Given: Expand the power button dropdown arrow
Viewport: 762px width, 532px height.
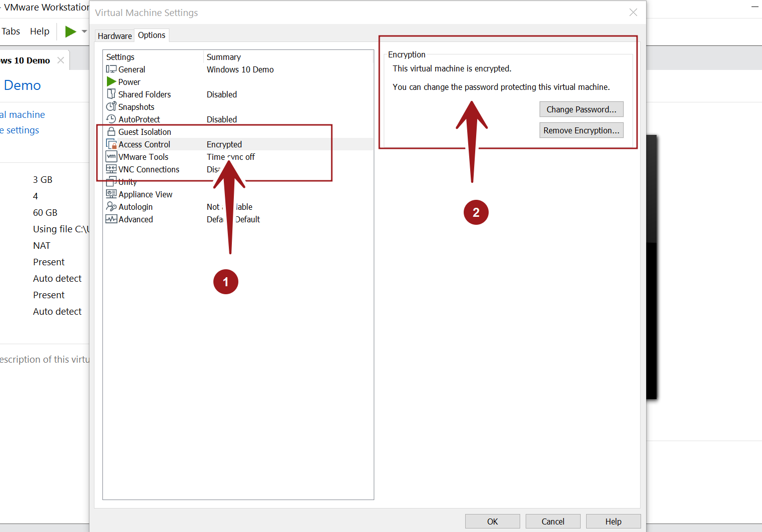Looking at the screenshot, I should coord(83,31).
